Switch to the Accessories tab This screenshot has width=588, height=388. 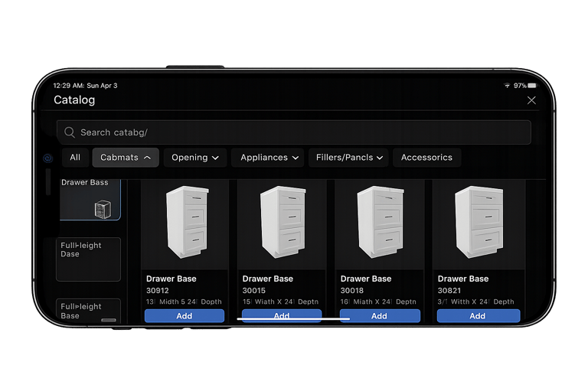pyautogui.click(x=426, y=158)
